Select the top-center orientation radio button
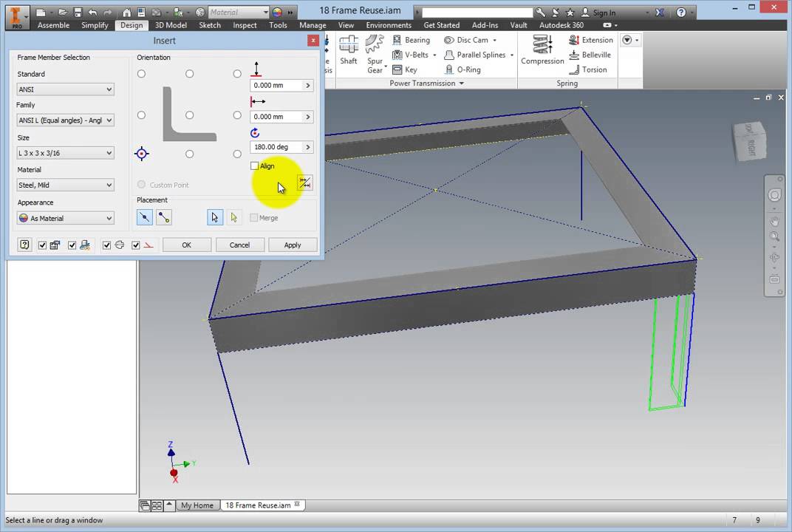 coord(189,74)
